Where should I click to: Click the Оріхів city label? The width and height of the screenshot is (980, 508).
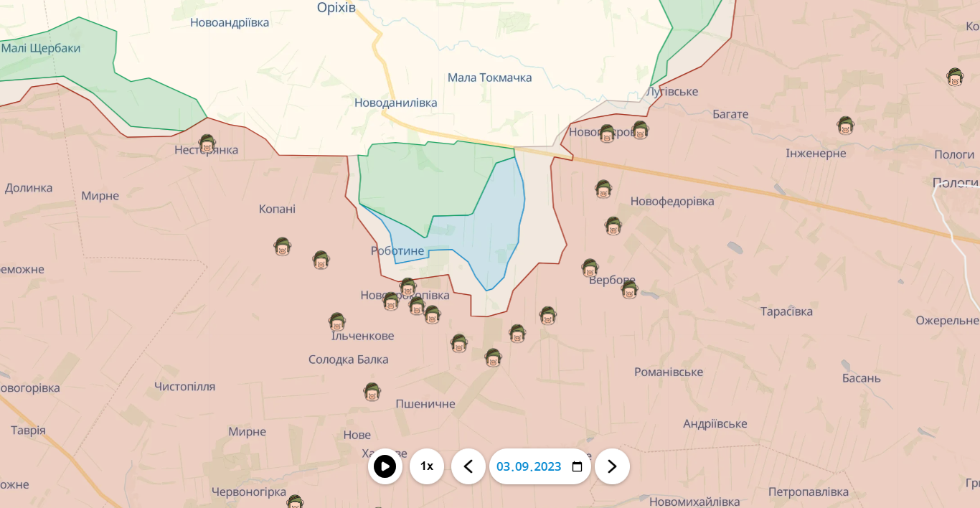[x=336, y=7]
